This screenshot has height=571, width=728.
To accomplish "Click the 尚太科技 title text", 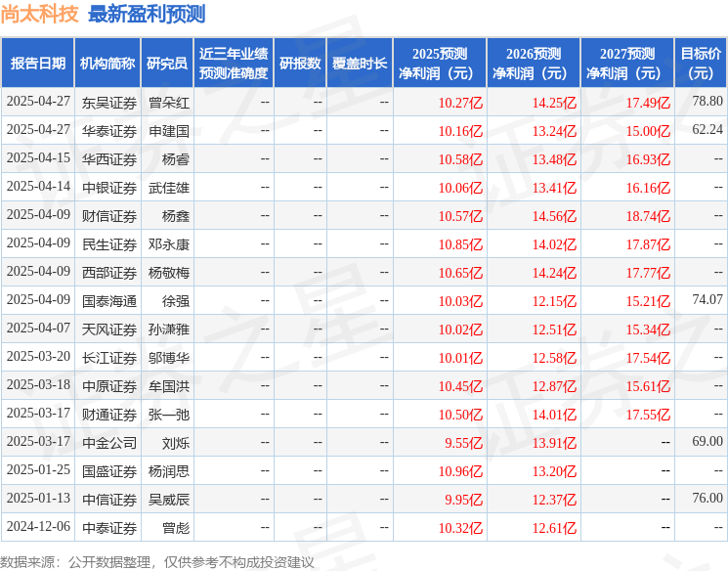I will [x=39, y=15].
